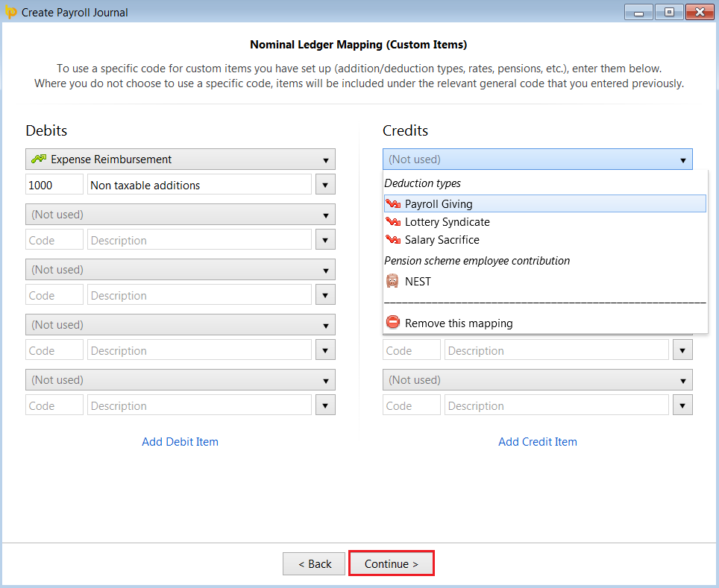Click the debit code field containing 1000
Screen dimensions: 719x588
click(54, 185)
